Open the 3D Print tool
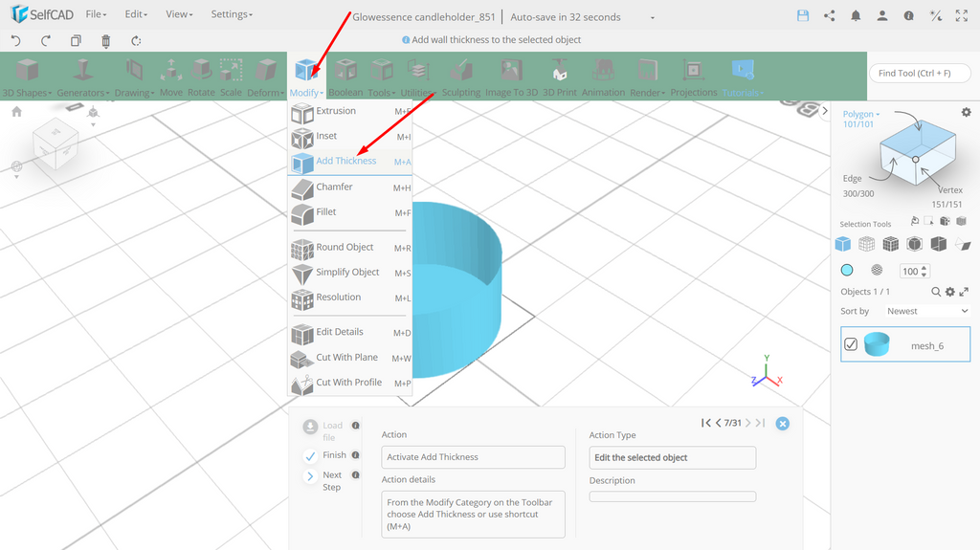Viewport: 980px width, 550px height. [x=559, y=77]
